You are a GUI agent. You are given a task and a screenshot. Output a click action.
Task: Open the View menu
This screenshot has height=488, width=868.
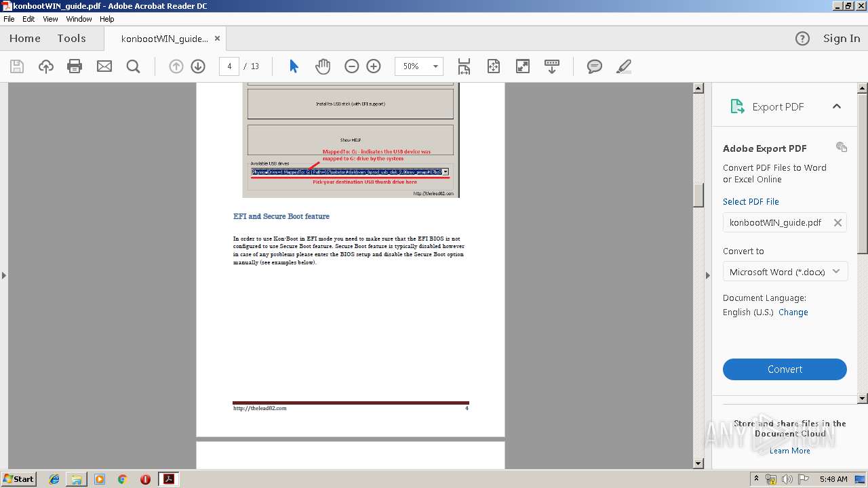pyautogui.click(x=50, y=19)
